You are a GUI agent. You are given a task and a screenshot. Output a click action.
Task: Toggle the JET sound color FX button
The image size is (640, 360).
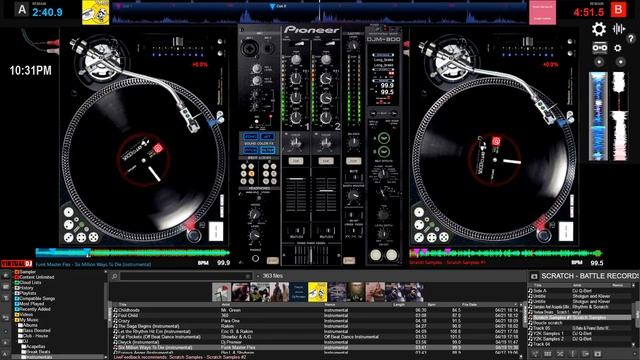pyautogui.click(x=267, y=137)
